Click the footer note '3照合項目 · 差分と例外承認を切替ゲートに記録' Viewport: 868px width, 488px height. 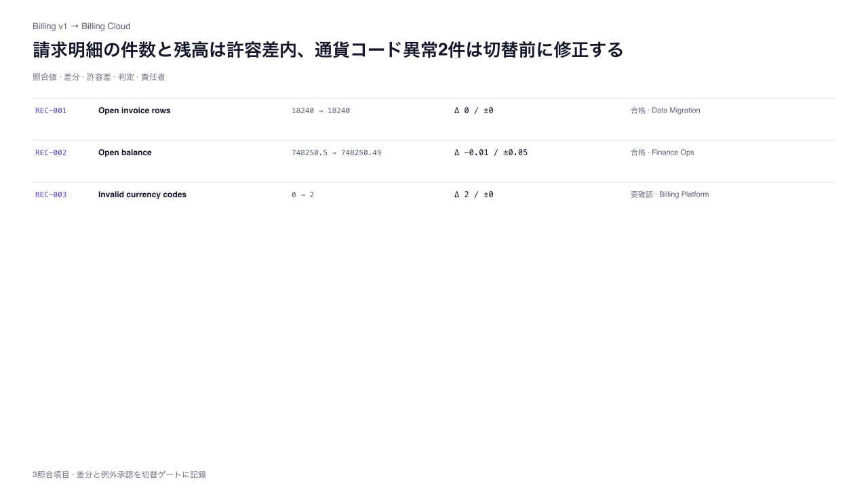119,475
